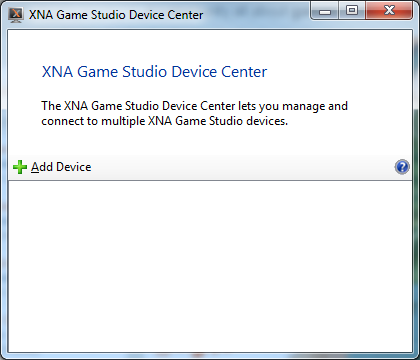
Task: Click the word "manage" in the description text
Action: tap(304, 107)
